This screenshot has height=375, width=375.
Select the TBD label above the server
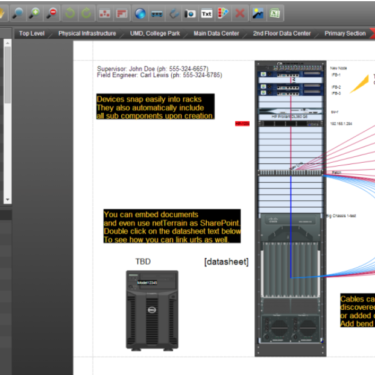click(143, 262)
